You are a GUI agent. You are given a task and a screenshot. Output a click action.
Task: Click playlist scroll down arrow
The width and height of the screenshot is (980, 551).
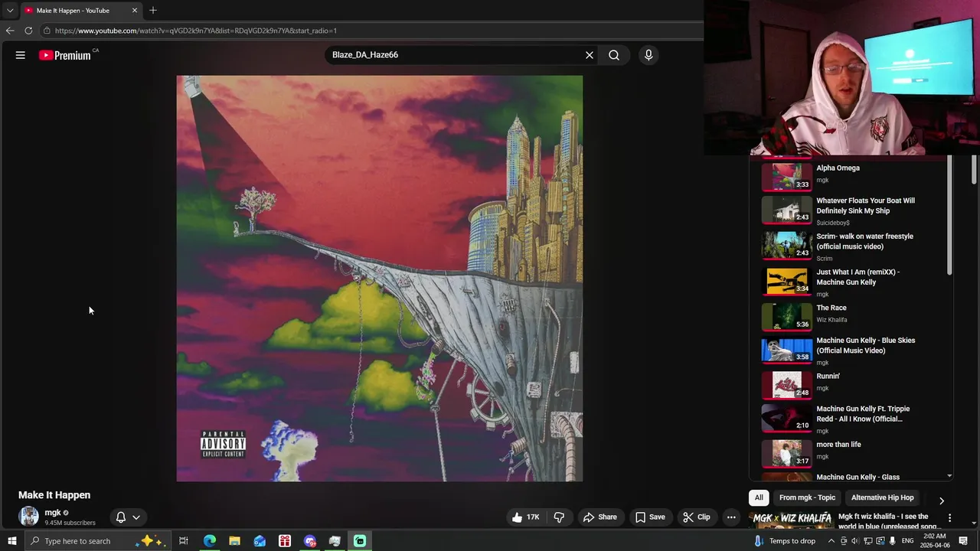click(x=950, y=475)
